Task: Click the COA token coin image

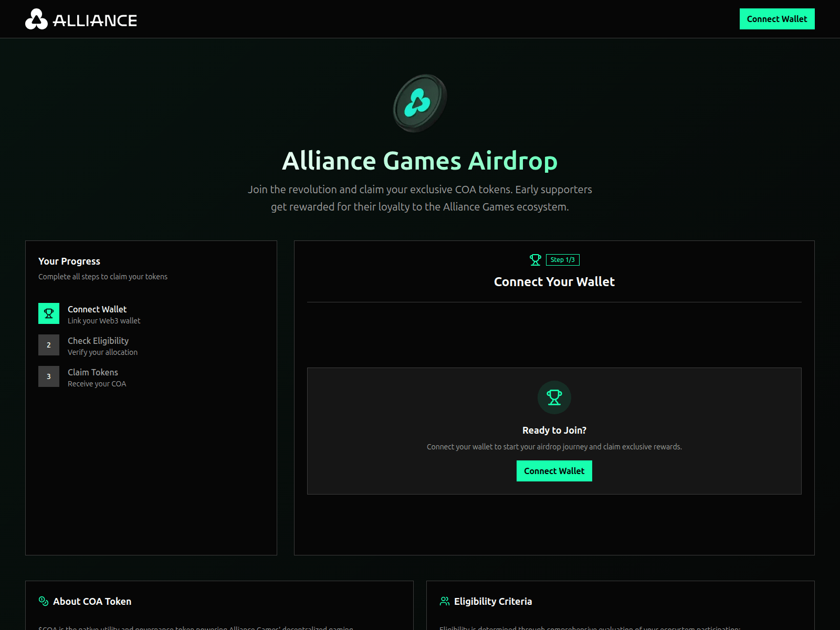Action: coord(420,103)
